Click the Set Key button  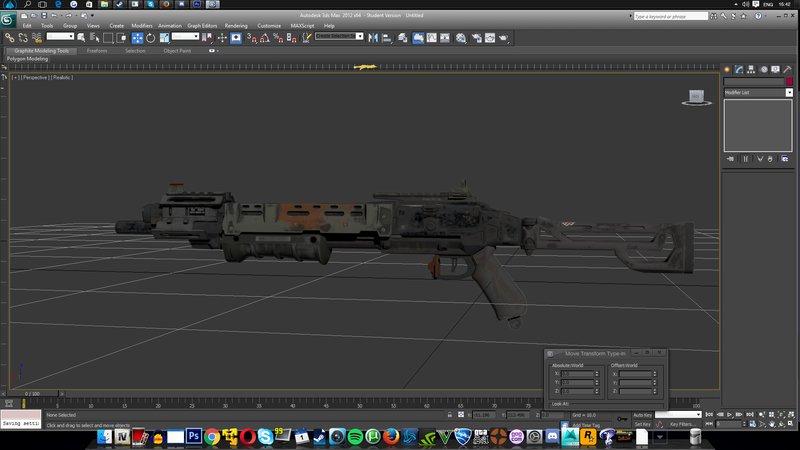tap(642, 424)
